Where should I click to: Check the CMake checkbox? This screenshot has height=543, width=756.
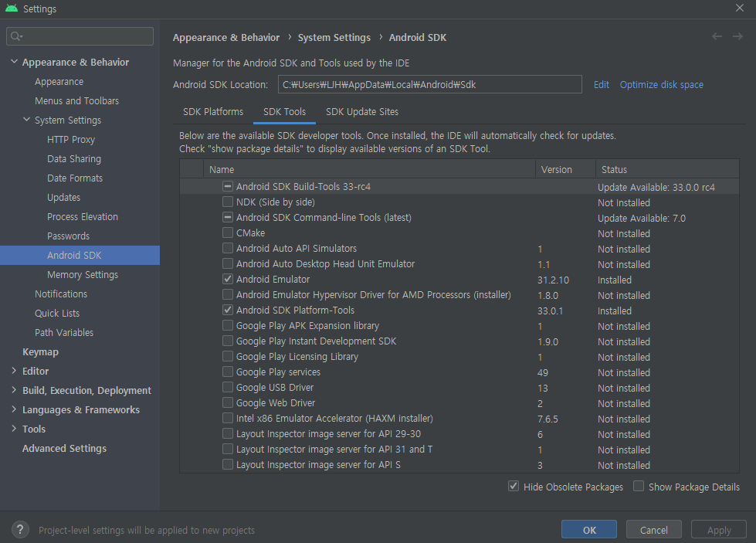tap(228, 232)
